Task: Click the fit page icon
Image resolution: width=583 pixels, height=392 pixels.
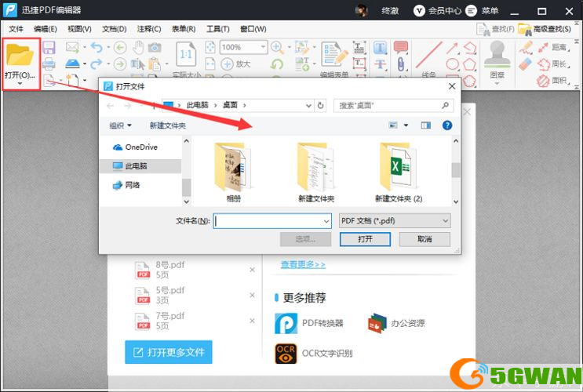Action: click(210, 47)
